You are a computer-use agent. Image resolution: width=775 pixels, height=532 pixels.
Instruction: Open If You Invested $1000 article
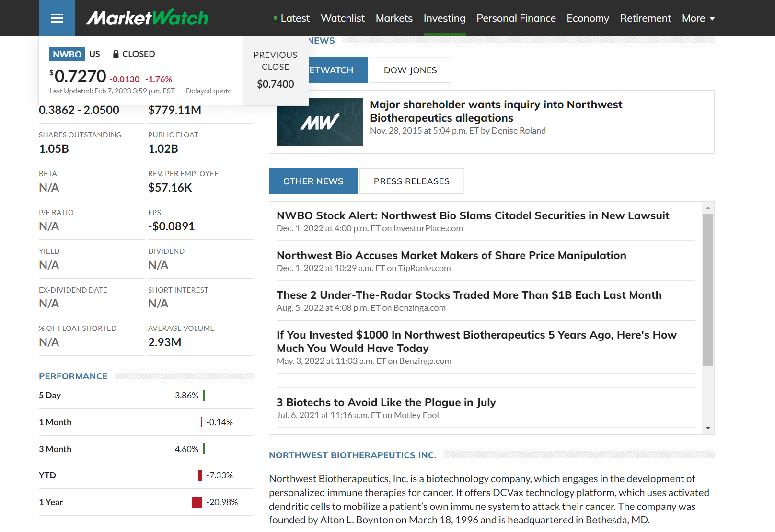(x=476, y=341)
